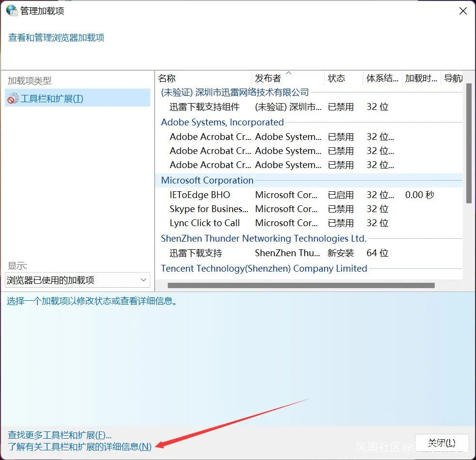Close the 管理加载项 dialog with X
This screenshot has width=476, height=460.
point(463,11)
